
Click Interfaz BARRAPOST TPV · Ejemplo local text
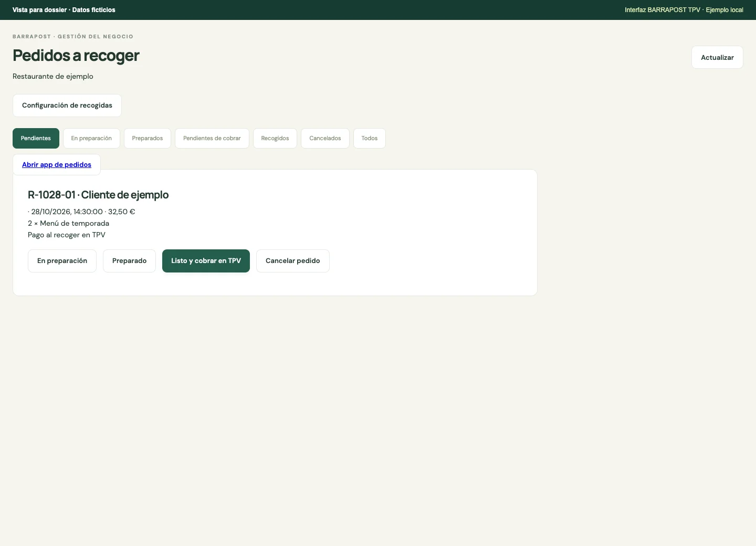coord(684,10)
